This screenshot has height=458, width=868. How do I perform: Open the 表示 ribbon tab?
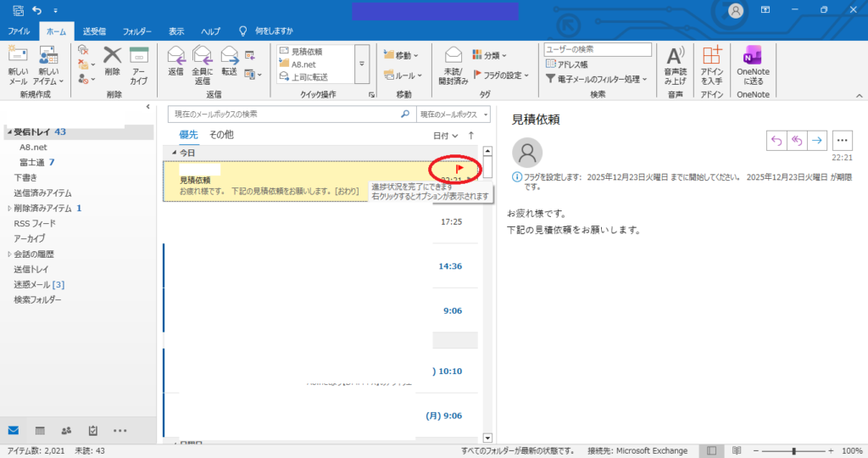point(175,31)
